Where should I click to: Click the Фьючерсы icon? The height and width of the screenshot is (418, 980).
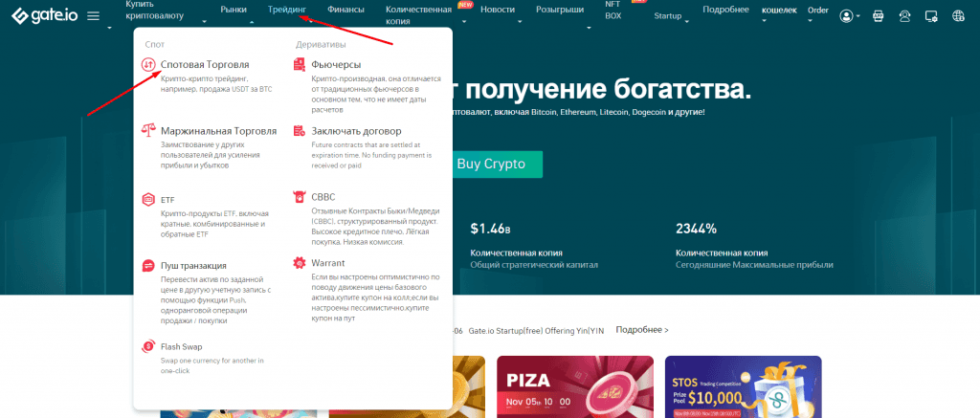tap(300, 64)
